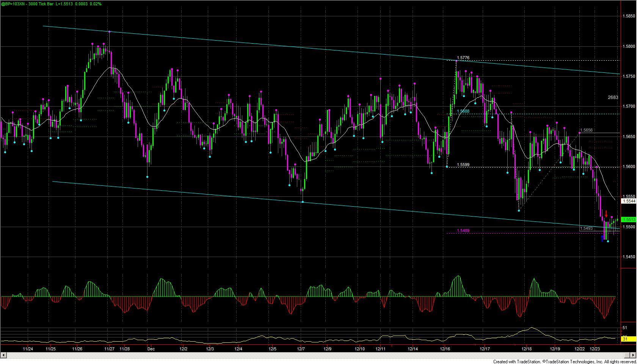The image size is (637, 364).
Task: Click the 51 indicator scale value
Action: coord(625,328)
